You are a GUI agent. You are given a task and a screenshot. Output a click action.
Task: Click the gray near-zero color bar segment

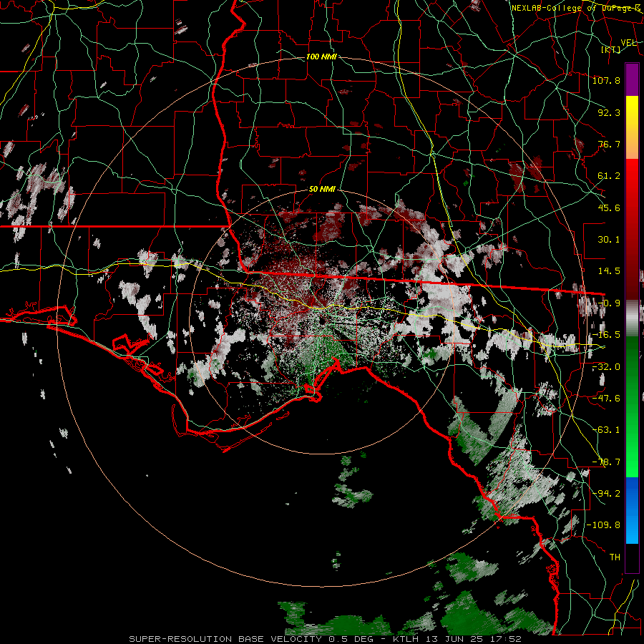(632, 318)
